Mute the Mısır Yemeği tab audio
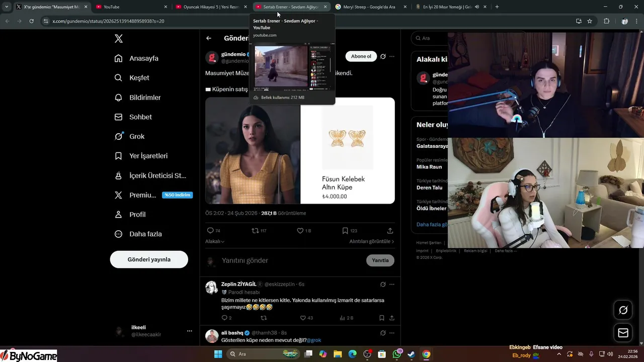 [477, 7]
